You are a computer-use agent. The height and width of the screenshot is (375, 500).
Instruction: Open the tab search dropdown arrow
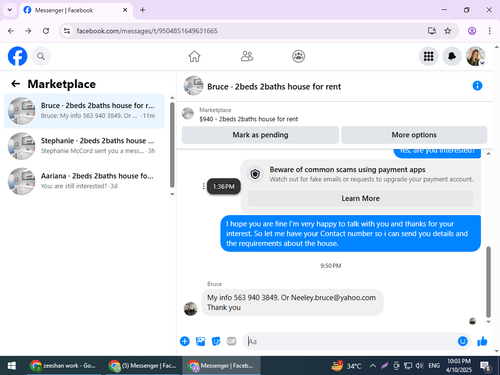(x=10, y=10)
